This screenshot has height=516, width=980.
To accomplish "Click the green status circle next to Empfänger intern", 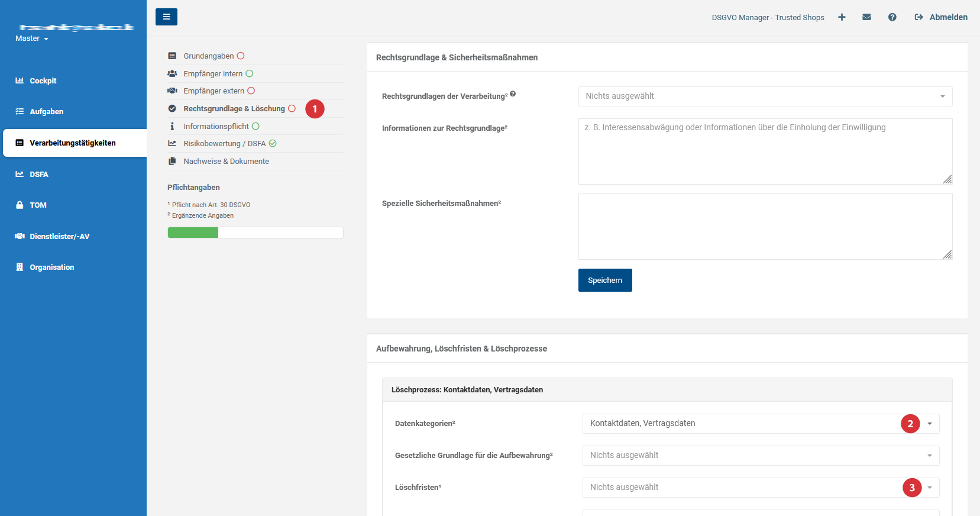I will click(250, 74).
